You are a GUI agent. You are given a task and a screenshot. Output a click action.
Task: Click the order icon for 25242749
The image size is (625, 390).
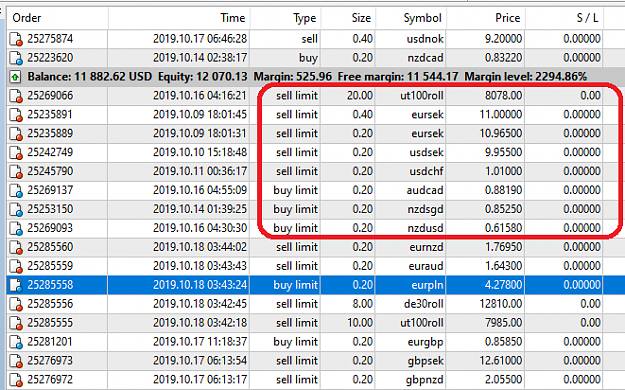coord(16,153)
